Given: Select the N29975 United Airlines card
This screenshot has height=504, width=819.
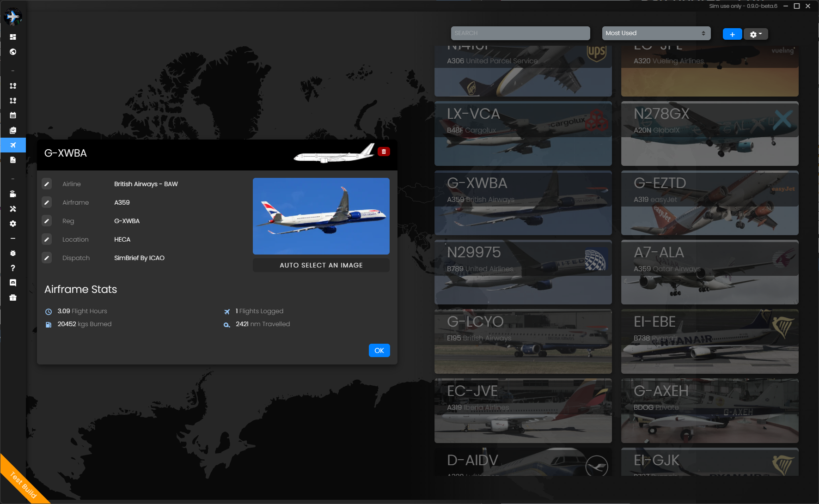Looking at the screenshot, I should (x=523, y=272).
